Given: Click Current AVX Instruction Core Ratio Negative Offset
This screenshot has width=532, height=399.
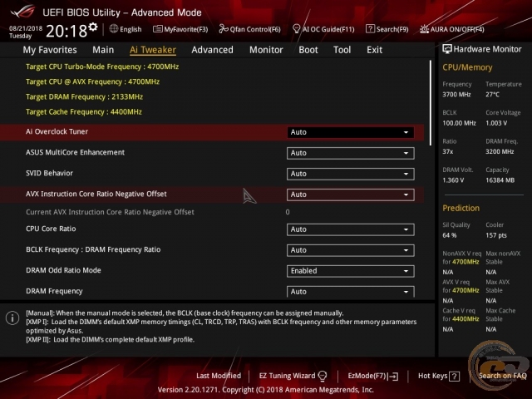Looking at the screenshot, I should (x=110, y=212).
